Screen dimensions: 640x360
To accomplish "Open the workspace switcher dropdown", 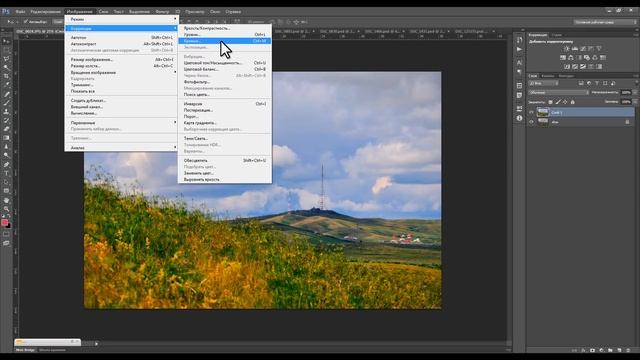I will (x=604, y=22).
